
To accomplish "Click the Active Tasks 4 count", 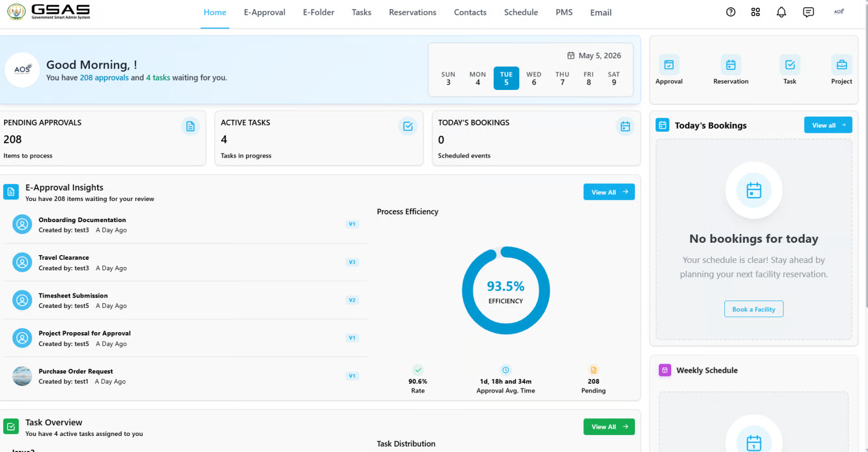I will pyautogui.click(x=224, y=139).
